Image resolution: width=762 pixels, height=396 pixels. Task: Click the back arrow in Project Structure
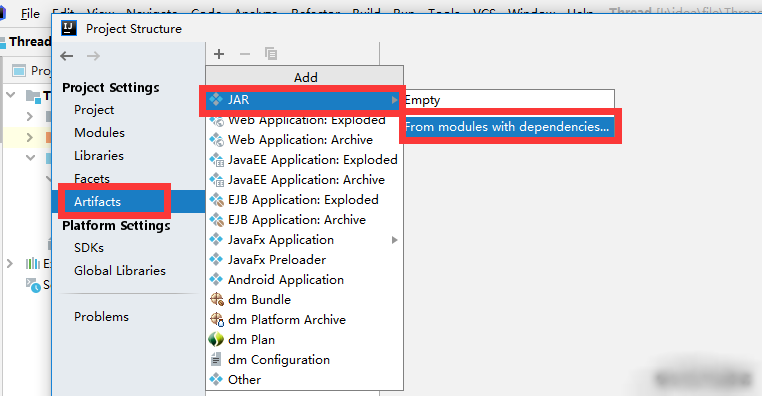67,56
